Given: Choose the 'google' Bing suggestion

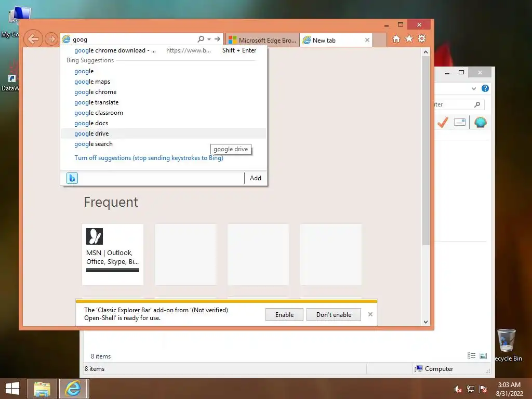Looking at the screenshot, I should [164, 71].
